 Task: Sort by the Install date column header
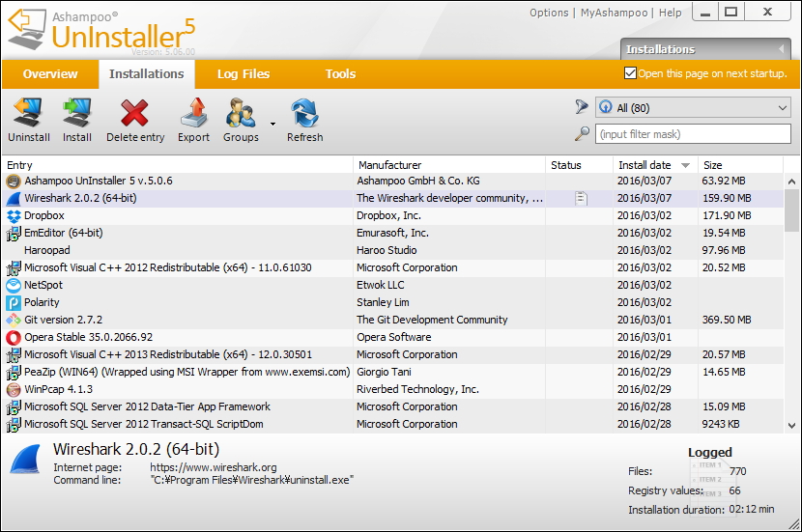[x=655, y=165]
